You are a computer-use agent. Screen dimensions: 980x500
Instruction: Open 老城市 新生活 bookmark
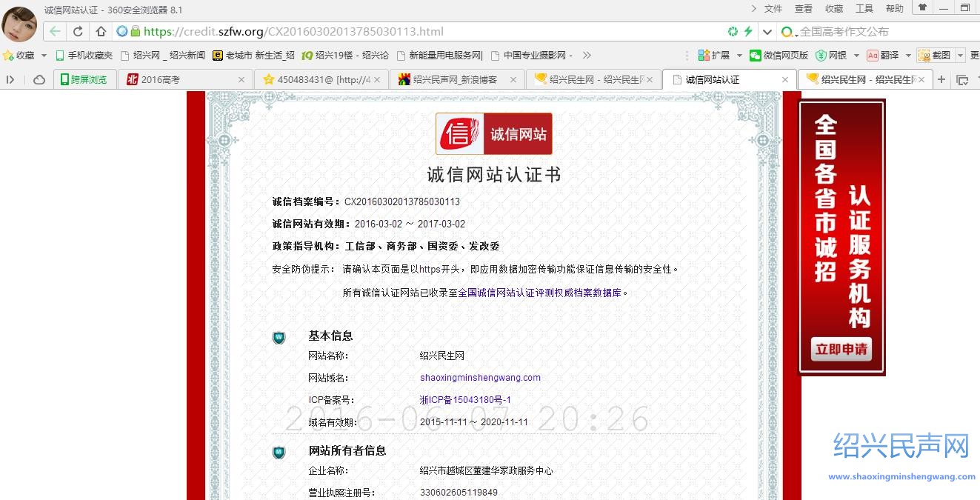[x=253, y=56]
